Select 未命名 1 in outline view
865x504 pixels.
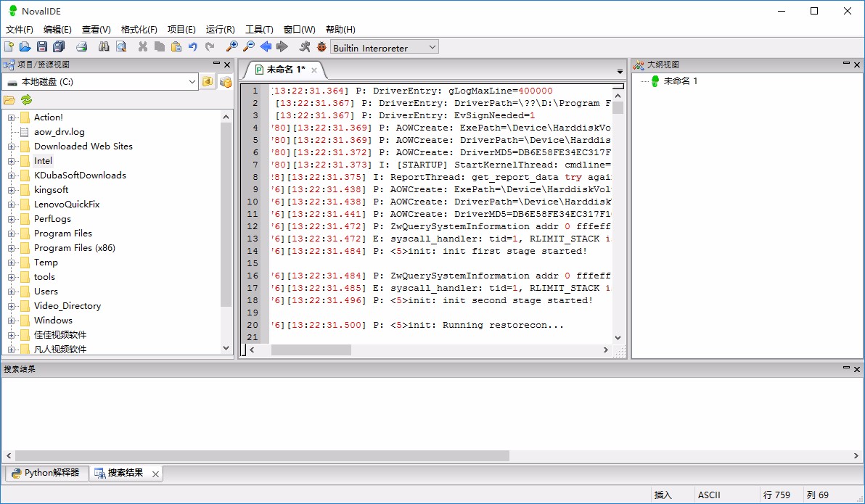[x=680, y=81]
